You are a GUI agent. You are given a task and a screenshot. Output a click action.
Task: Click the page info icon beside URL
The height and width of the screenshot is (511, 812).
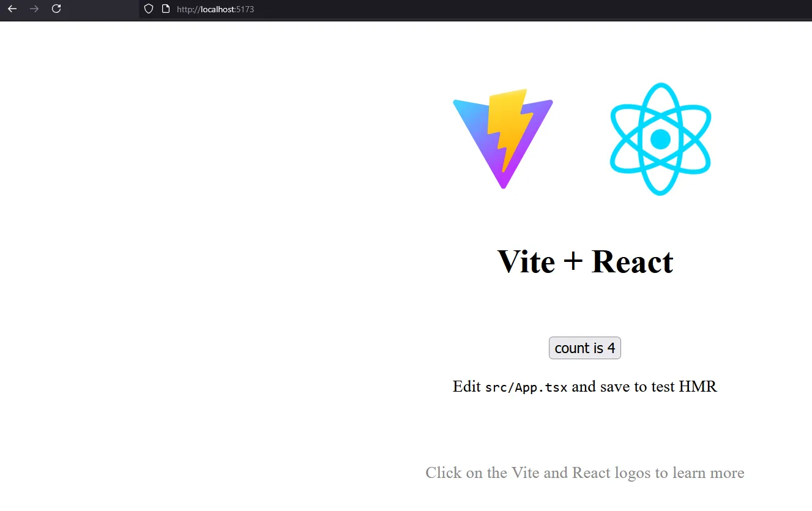point(165,9)
